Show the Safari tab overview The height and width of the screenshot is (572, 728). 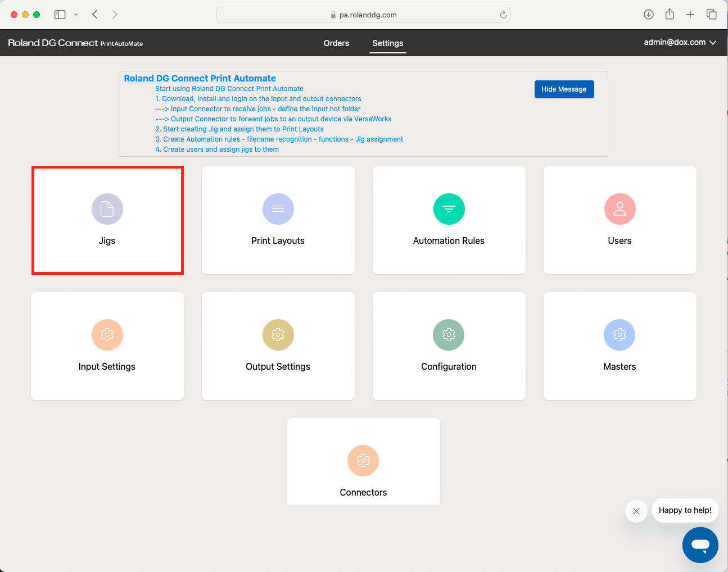[712, 15]
